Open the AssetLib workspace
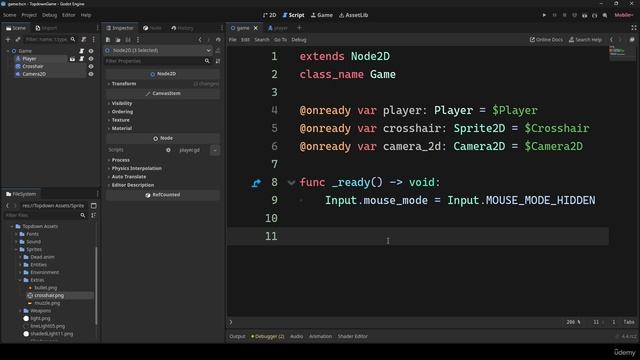Screen dimensions: 640x360 coord(353,15)
